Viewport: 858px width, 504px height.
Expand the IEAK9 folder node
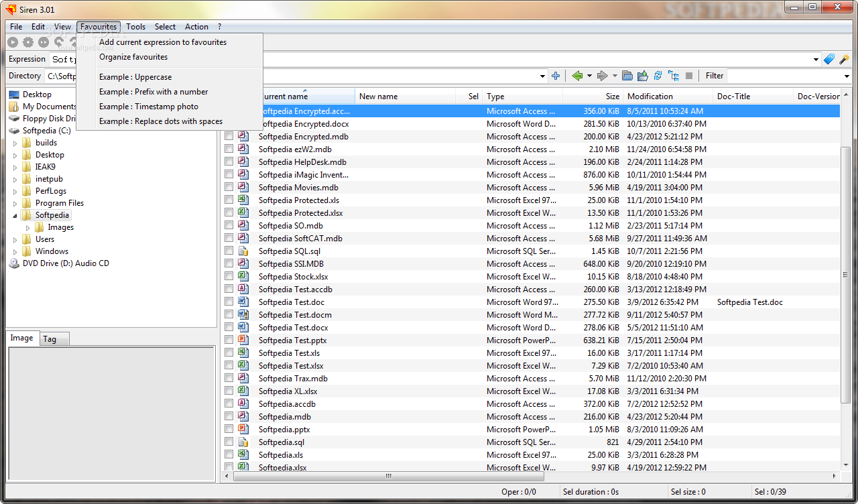[x=15, y=167]
